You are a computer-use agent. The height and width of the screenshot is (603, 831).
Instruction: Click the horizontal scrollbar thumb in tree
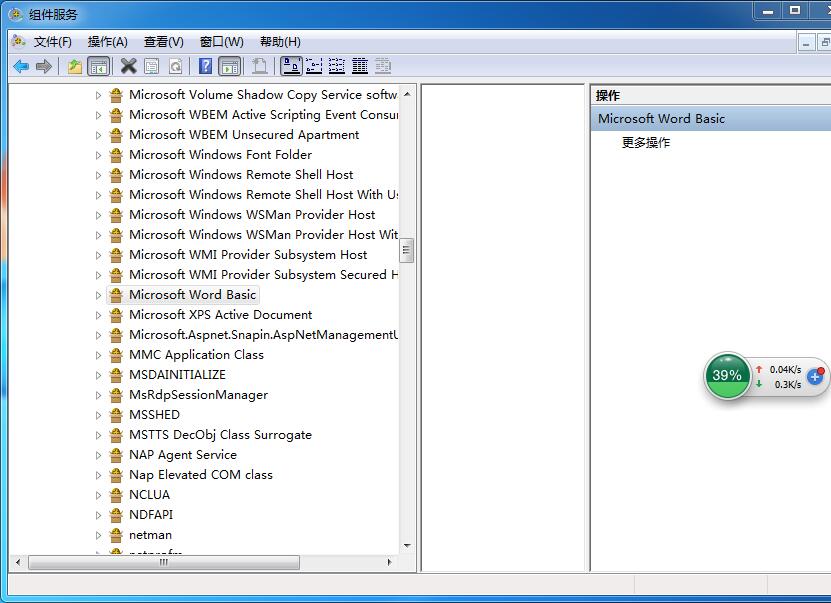(x=164, y=562)
